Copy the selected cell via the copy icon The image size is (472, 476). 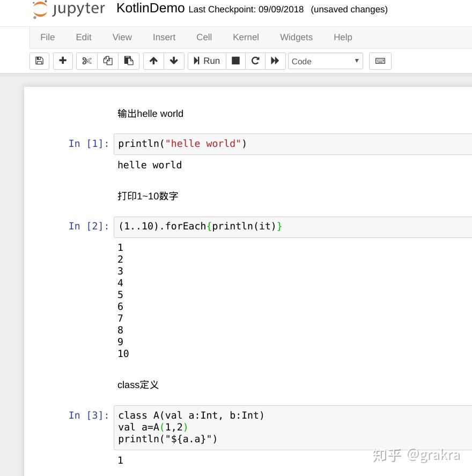point(107,61)
